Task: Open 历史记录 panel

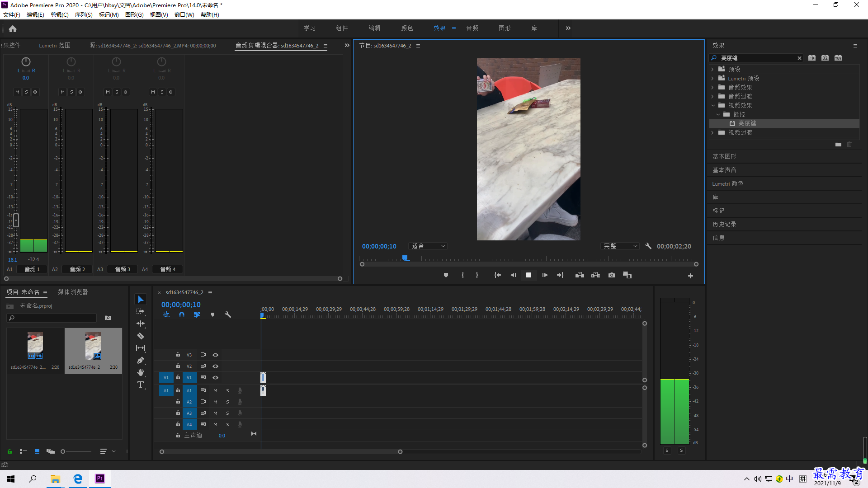Action: tap(724, 224)
